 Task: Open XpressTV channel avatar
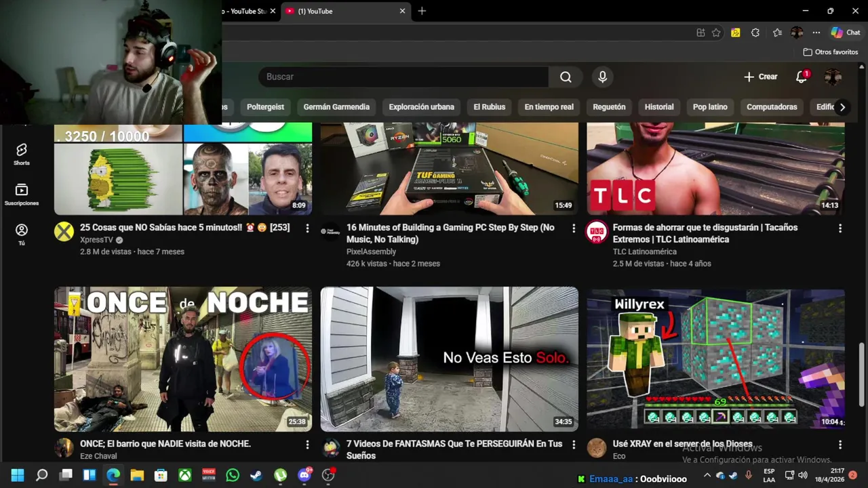[x=64, y=232]
